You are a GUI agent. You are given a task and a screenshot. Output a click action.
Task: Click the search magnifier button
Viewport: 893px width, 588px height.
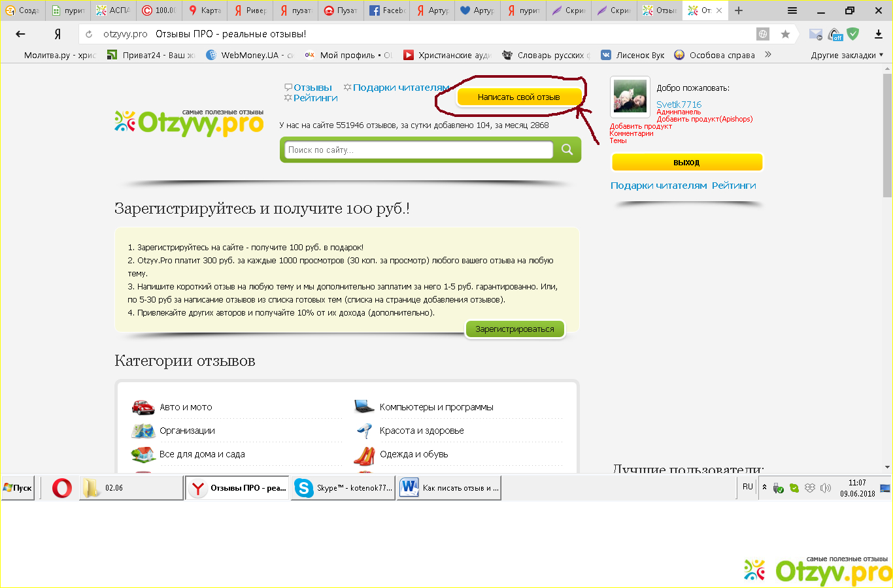coord(567,150)
